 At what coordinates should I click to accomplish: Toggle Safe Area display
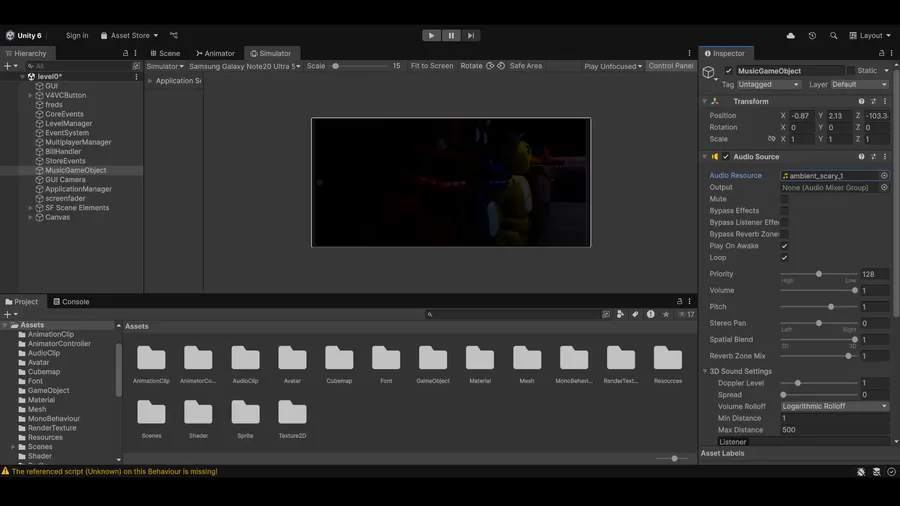click(x=526, y=66)
